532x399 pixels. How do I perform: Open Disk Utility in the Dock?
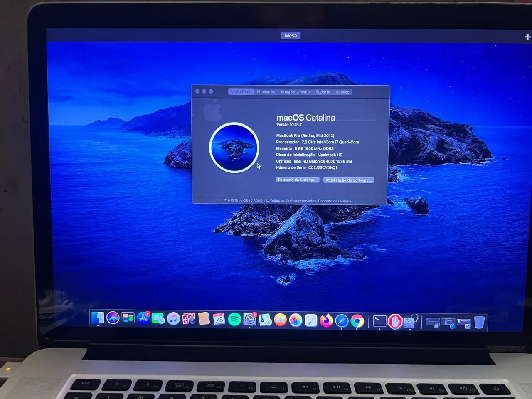click(x=410, y=321)
